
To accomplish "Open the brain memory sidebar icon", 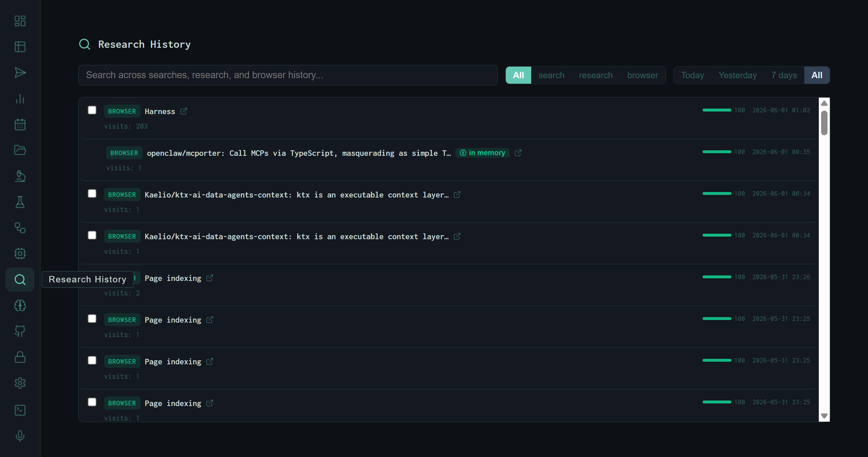I will 20,306.
